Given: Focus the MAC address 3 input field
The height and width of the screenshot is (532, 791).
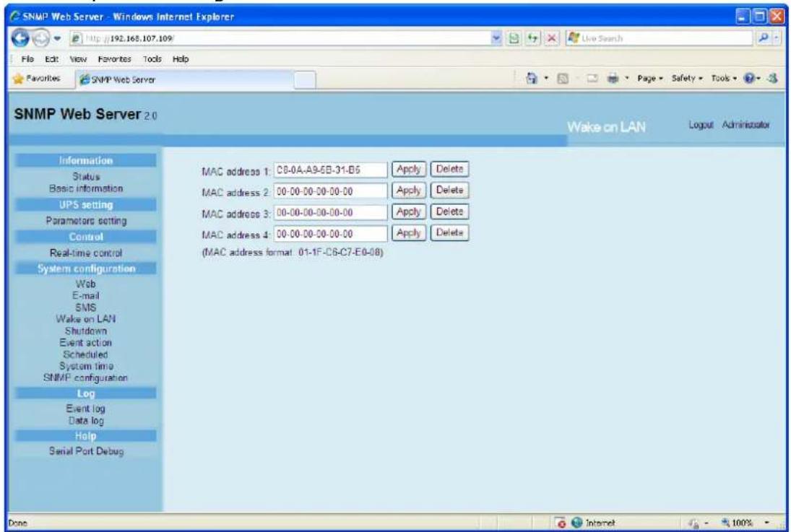Looking at the screenshot, I should click(330, 213).
